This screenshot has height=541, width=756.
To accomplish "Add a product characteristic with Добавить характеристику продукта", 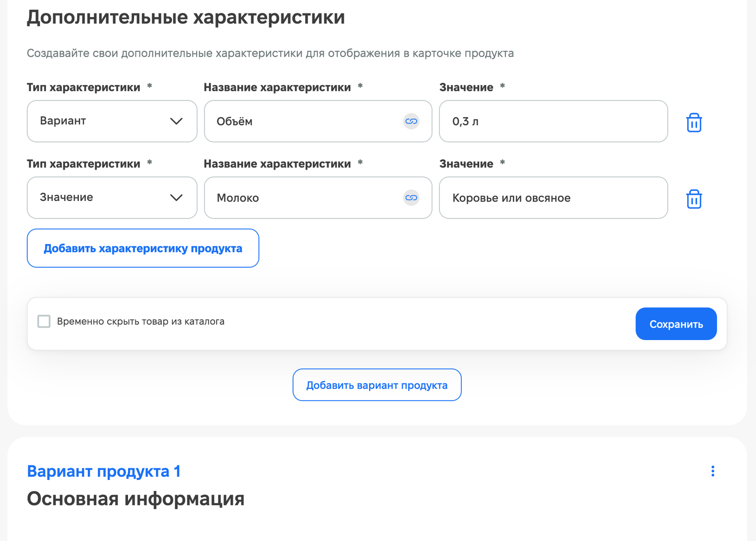I will click(143, 248).
